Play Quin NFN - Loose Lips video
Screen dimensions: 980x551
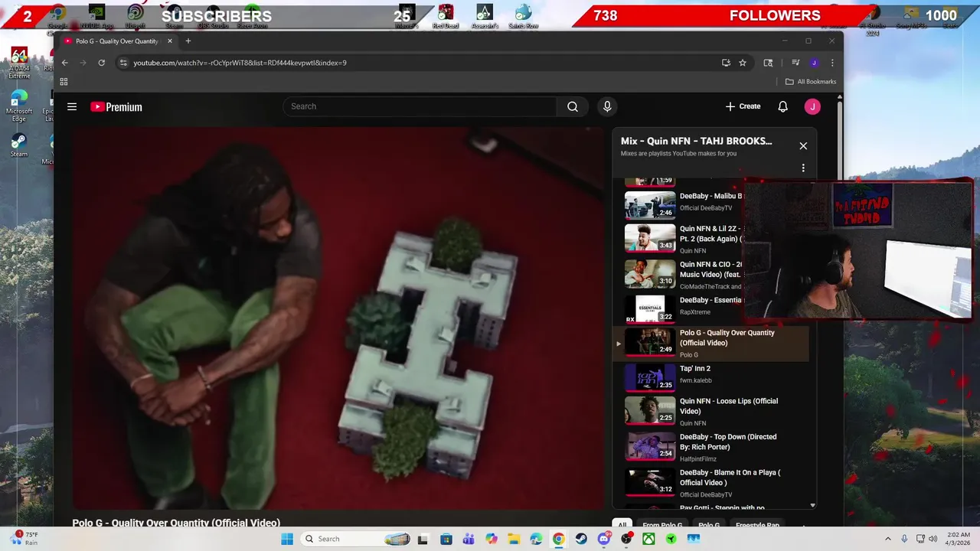tap(710, 411)
